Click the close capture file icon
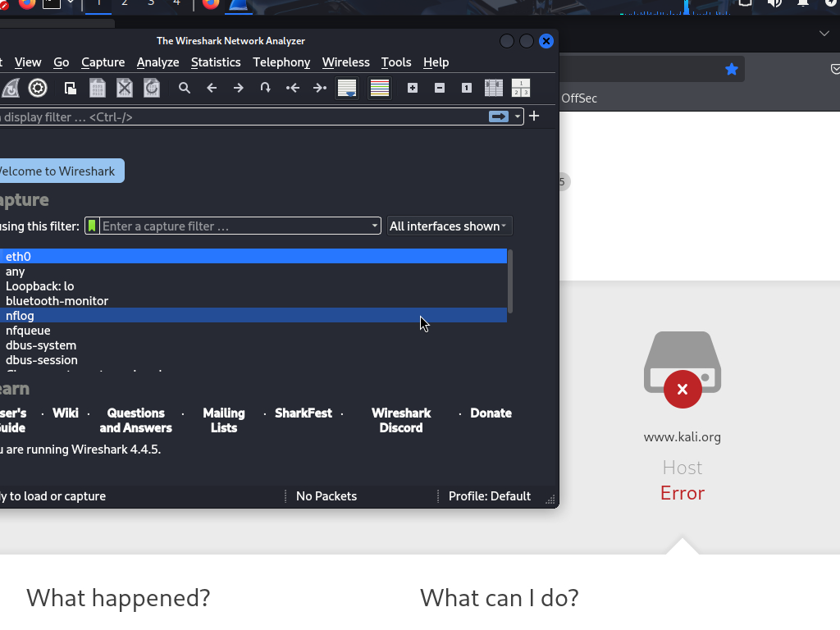840x630 pixels. pyautogui.click(x=125, y=88)
